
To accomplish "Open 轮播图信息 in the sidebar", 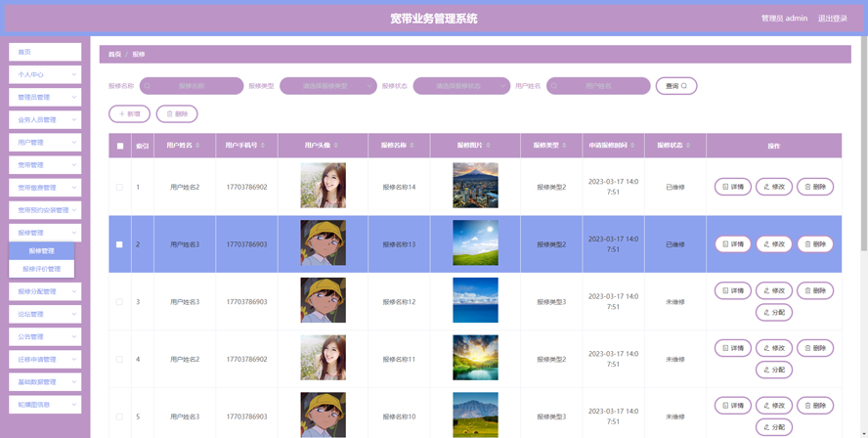I will coord(45,404).
